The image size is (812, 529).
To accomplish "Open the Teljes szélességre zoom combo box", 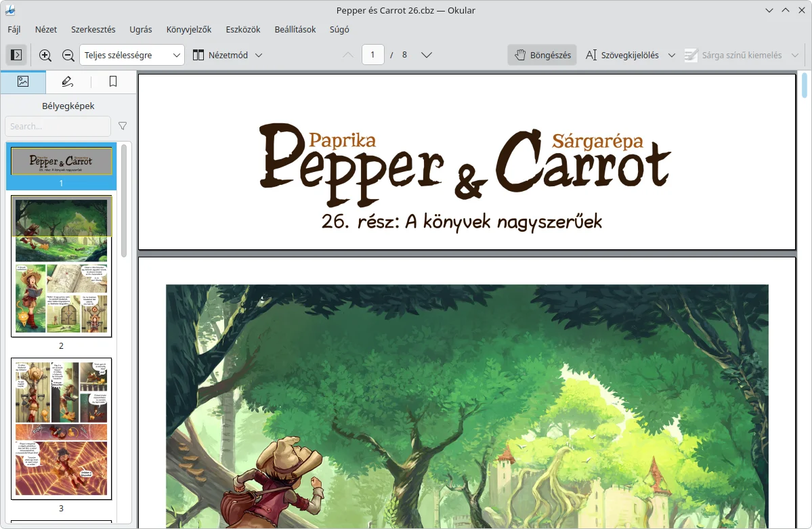I will click(132, 55).
